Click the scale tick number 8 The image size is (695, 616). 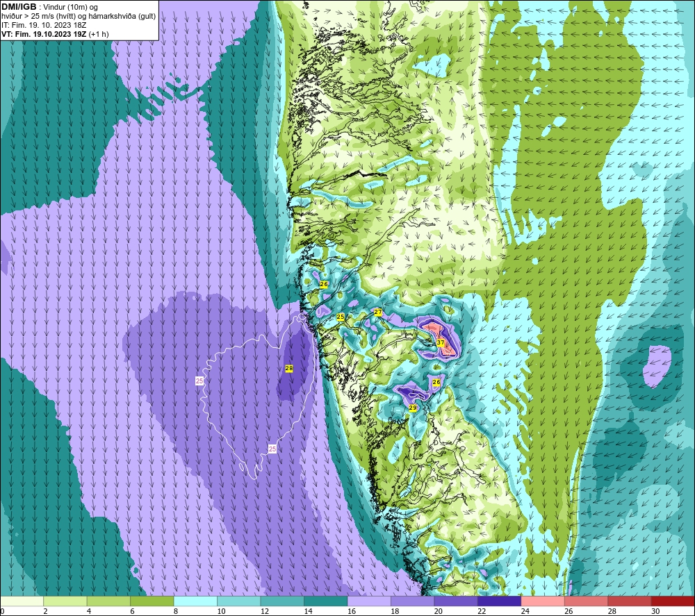click(x=176, y=611)
